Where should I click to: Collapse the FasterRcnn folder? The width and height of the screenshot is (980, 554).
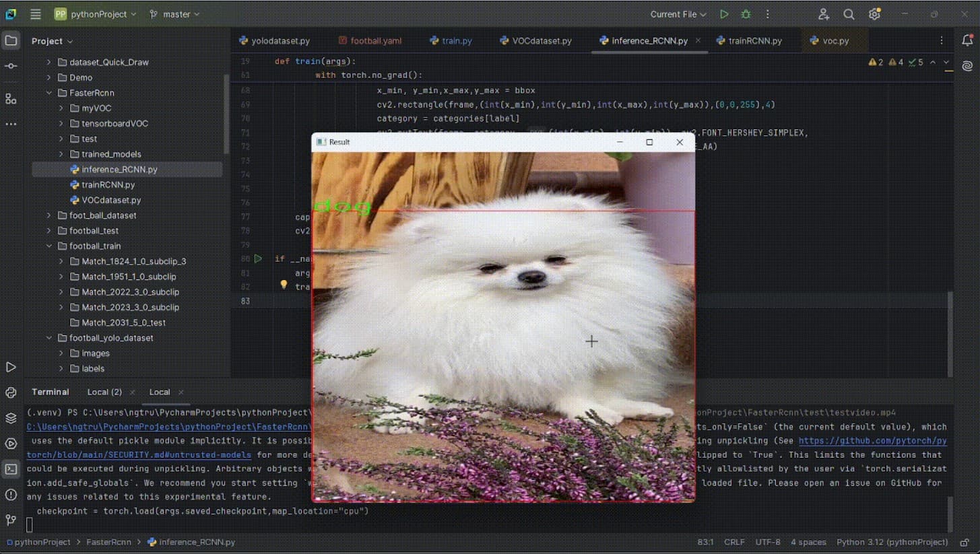(x=49, y=93)
